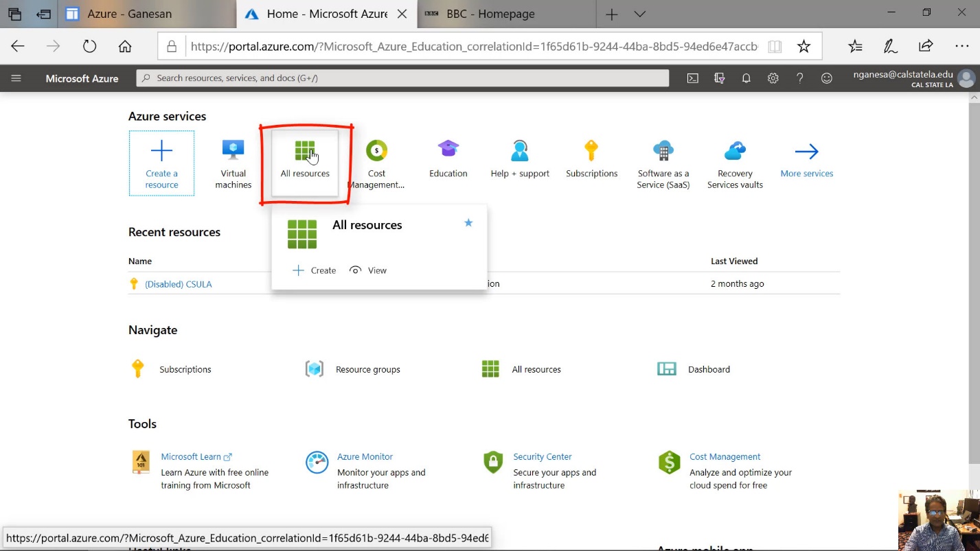Screen dimensions: 980x551
Task: Expand the Azure portal hamburger menu
Action: tap(16, 78)
